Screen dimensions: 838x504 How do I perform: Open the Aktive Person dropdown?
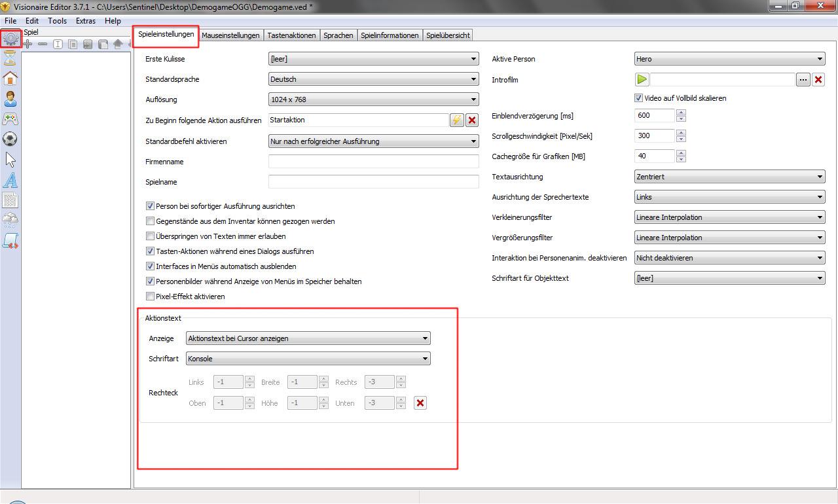click(x=730, y=59)
